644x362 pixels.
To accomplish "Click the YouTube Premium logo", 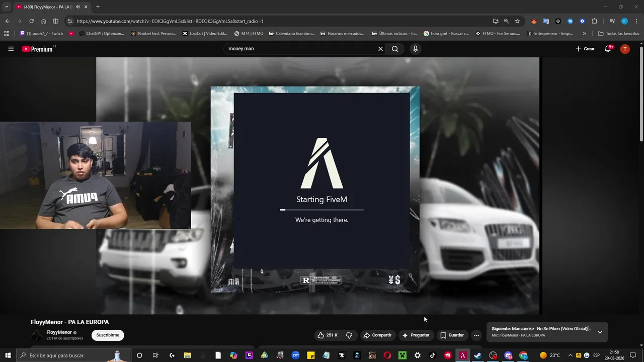I will click(x=38, y=49).
